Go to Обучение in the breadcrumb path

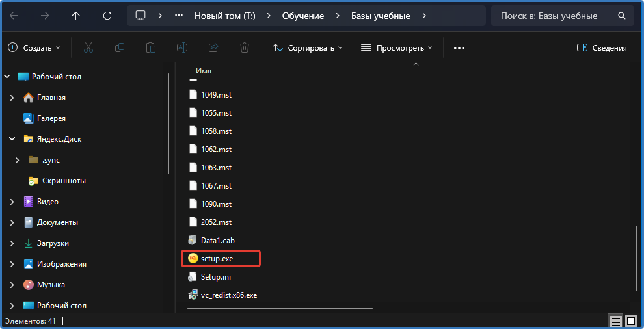click(302, 16)
